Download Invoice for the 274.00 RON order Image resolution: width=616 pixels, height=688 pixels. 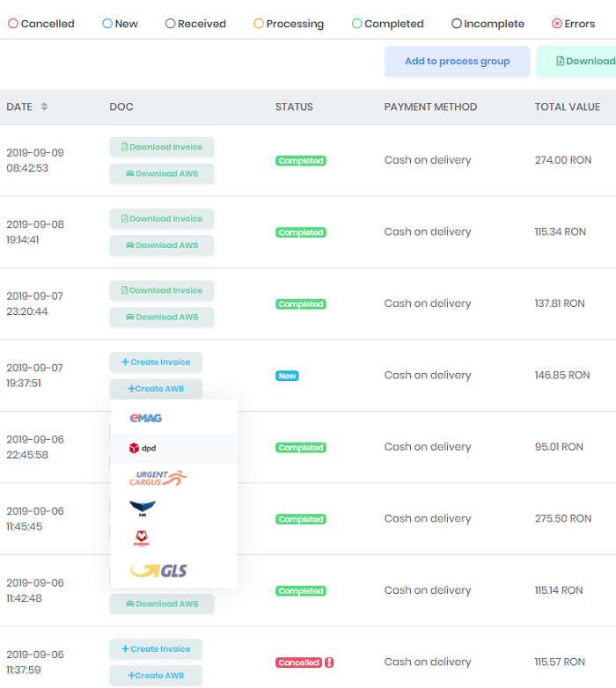pyautogui.click(x=162, y=148)
